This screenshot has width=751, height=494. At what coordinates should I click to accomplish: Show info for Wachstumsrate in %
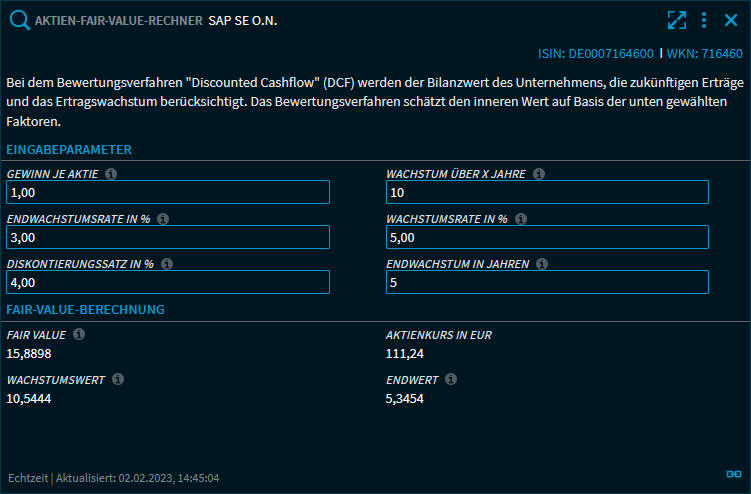pyautogui.click(x=521, y=219)
